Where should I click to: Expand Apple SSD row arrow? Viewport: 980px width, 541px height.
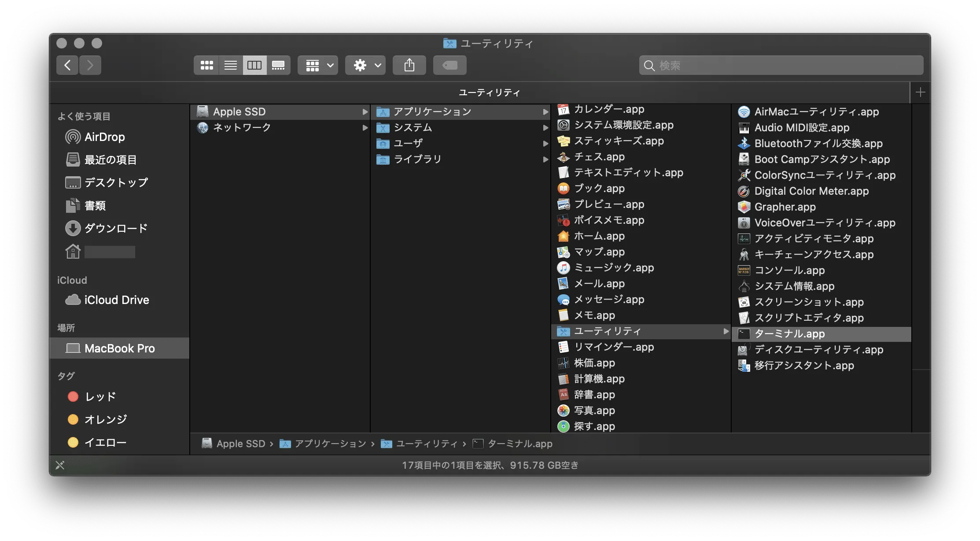click(365, 112)
